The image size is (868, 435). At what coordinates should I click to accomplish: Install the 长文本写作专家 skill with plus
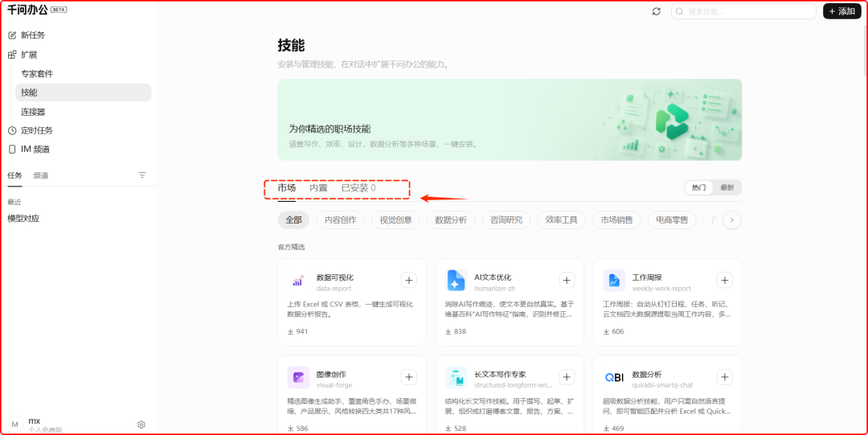click(567, 377)
